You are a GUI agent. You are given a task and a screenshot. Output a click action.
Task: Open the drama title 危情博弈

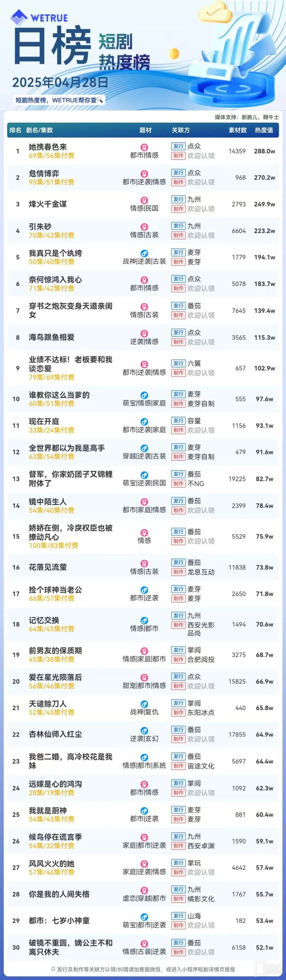point(44,174)
